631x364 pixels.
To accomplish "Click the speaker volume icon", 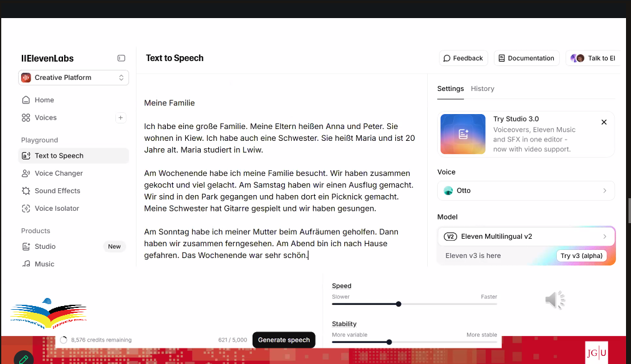I will click(554, 300).
